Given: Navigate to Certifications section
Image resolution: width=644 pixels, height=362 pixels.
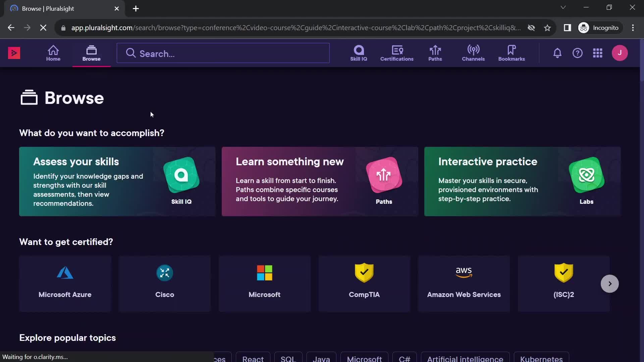Looking at the screenshot, I should [397, 53].
